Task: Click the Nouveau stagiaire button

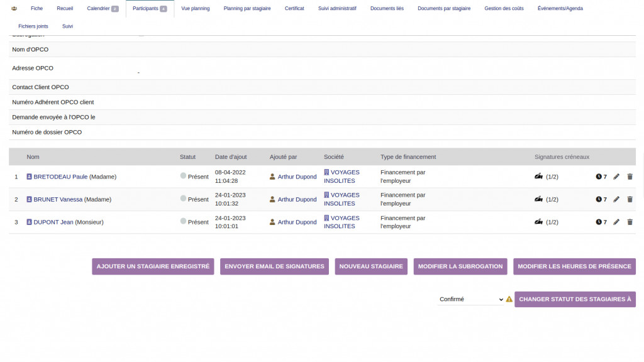Action: 371,266
